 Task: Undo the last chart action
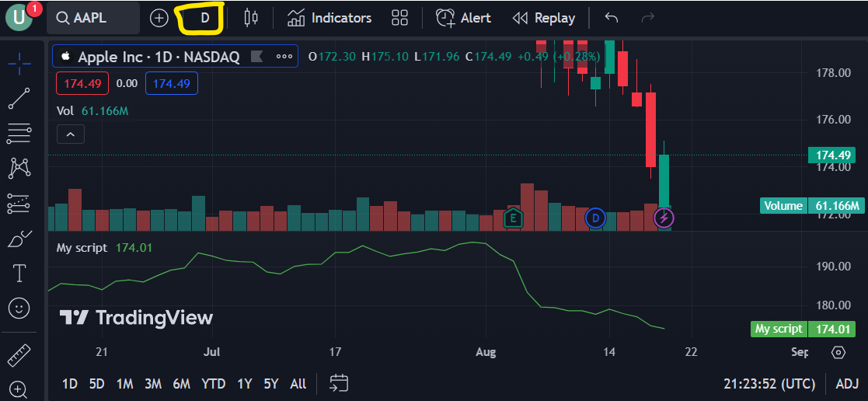point(611,18)
